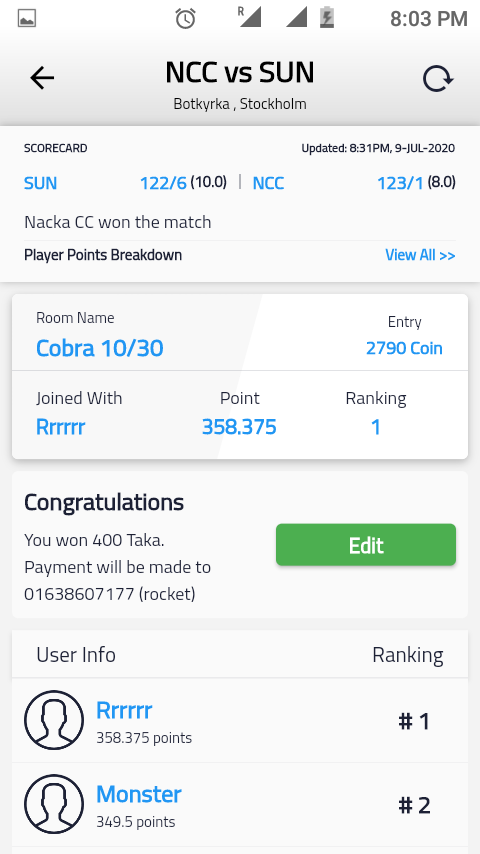Image resolution: width=480 pixels, height=854 pixels.
Task: Tap the roaming signal strength icon
Action: pyautogui.click(x=249, y=17)
